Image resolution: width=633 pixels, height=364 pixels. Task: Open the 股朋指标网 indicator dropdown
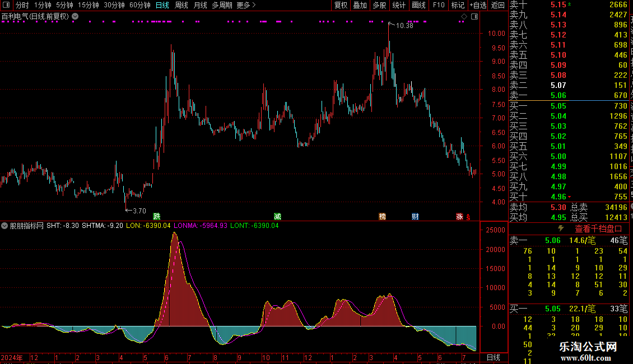[x=4, y=226]
